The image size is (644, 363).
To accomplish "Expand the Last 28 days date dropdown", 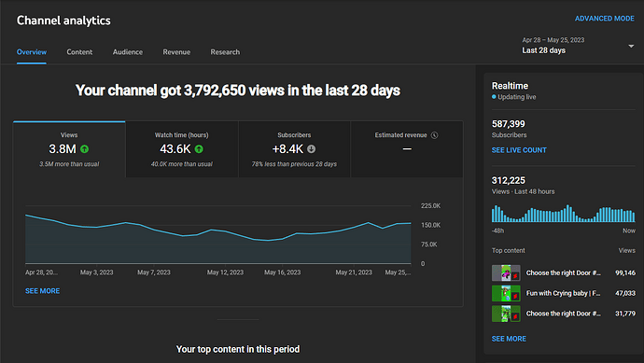I will (631, 46).
